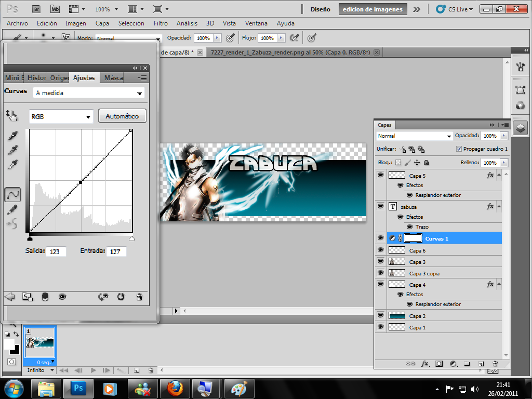Click the Salida value field
This screenshot has height=399, width=532.
click(x=56, y=251)
